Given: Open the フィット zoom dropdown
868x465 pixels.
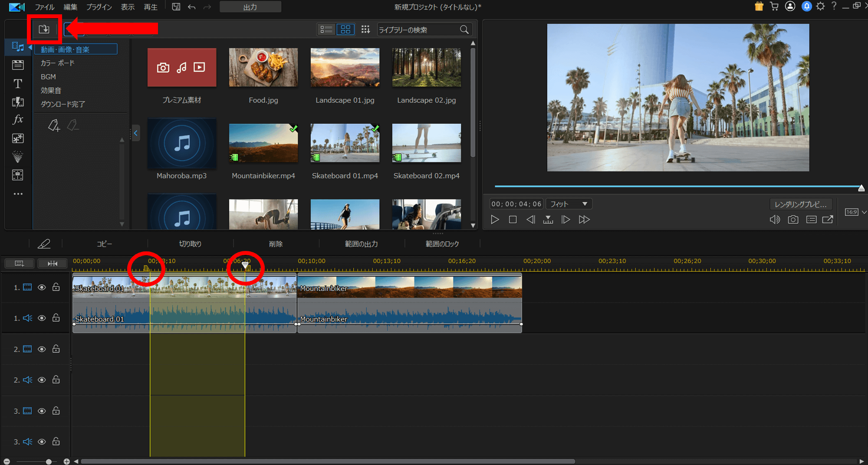Looking at the screenshot, I should 569,204.
